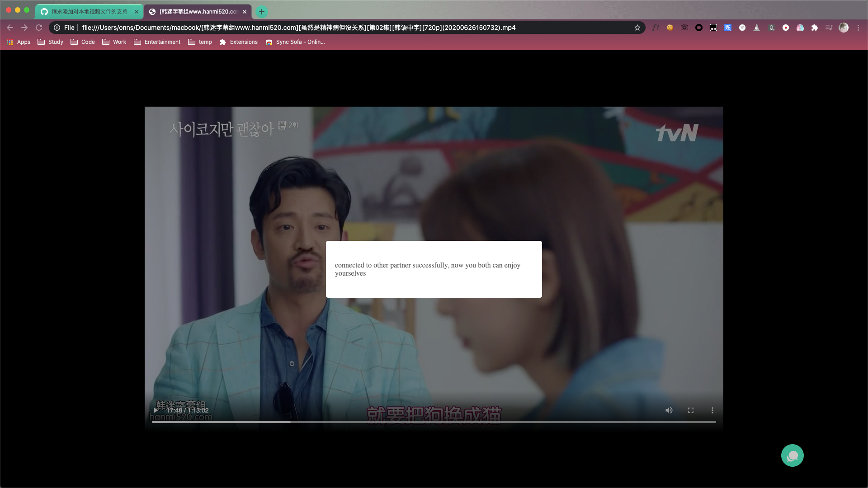868x488 pixels.
Task: Open the Extensions puzzle menu
Action: pos(815,28)
